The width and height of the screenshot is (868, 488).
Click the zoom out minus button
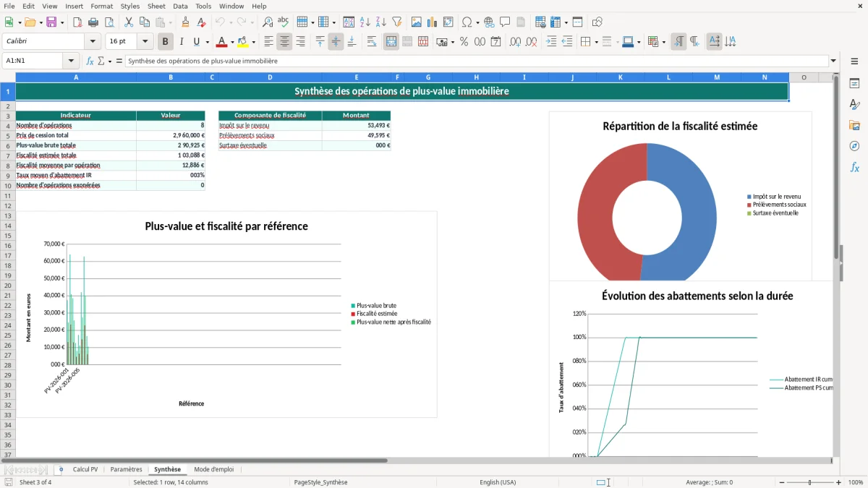[x=780, y=482]
